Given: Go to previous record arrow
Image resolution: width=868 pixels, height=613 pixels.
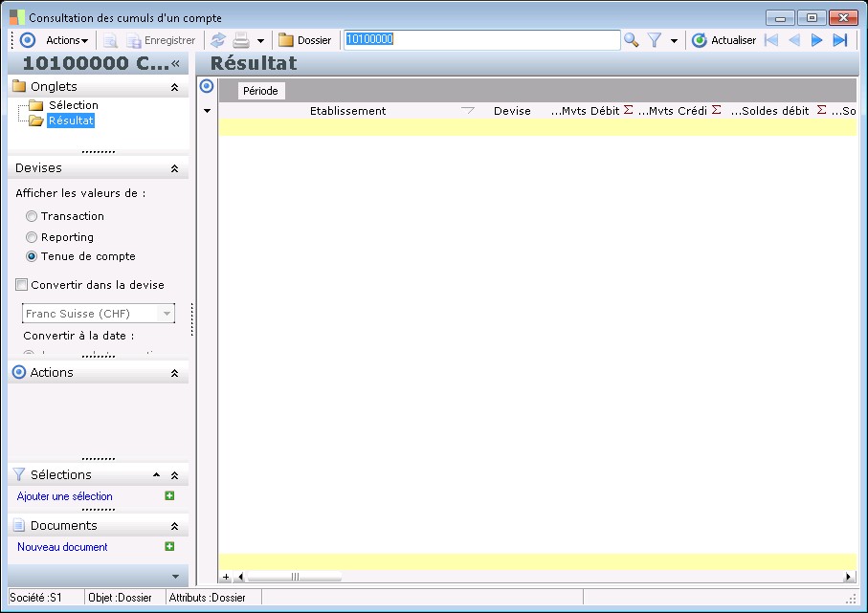Looking at the screenshot, I should pos(794,40).
